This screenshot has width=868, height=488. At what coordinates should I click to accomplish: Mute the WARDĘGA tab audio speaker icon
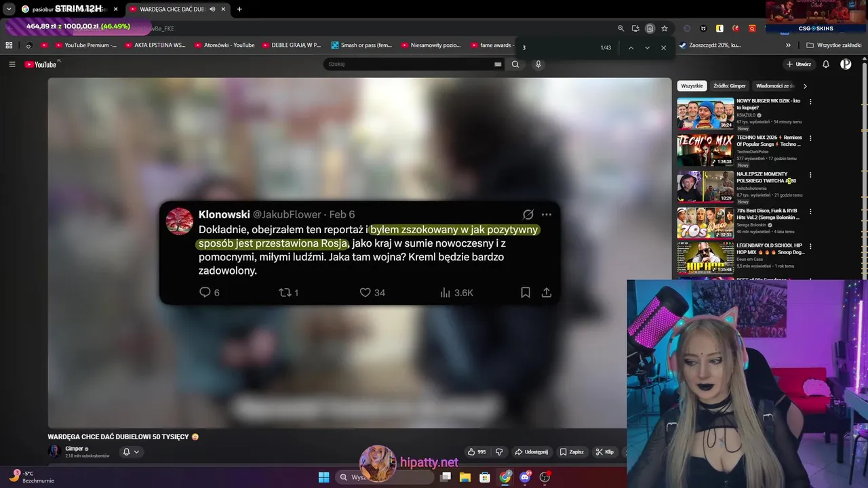pos(212,9)
